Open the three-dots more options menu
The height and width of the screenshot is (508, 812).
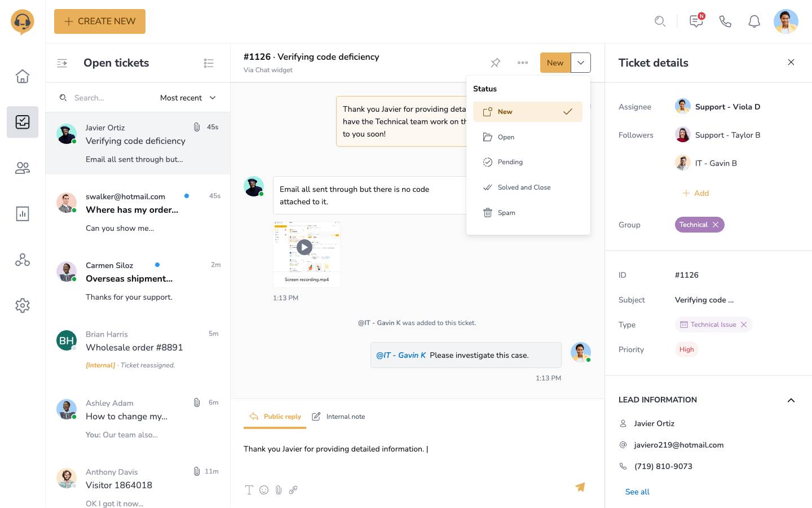523,63
